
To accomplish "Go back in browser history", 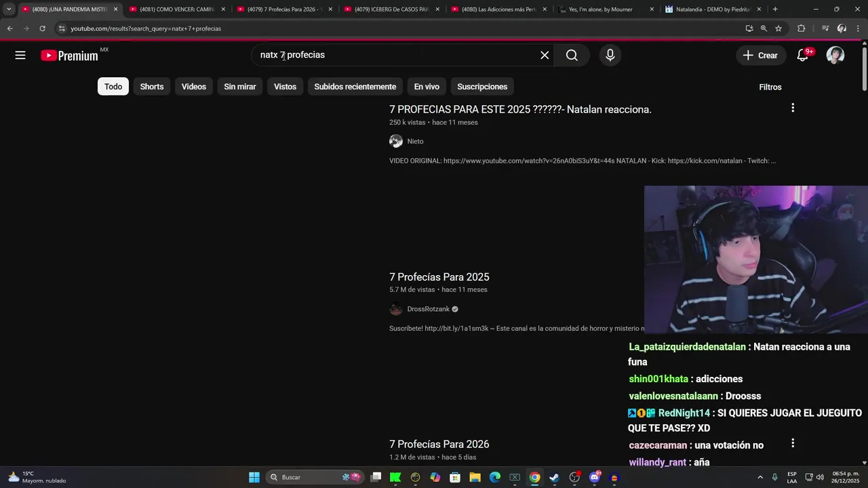I will [x=9, y=28].
